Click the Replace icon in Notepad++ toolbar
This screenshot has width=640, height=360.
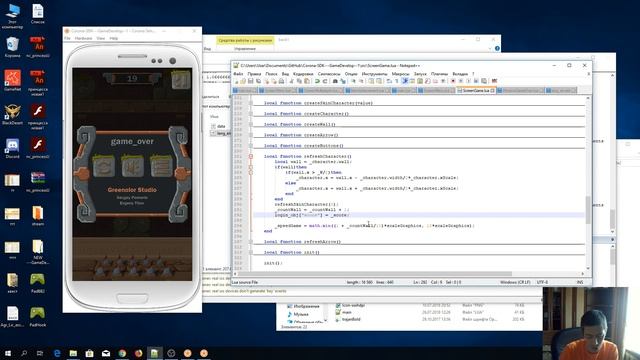[x=343, y=81]
